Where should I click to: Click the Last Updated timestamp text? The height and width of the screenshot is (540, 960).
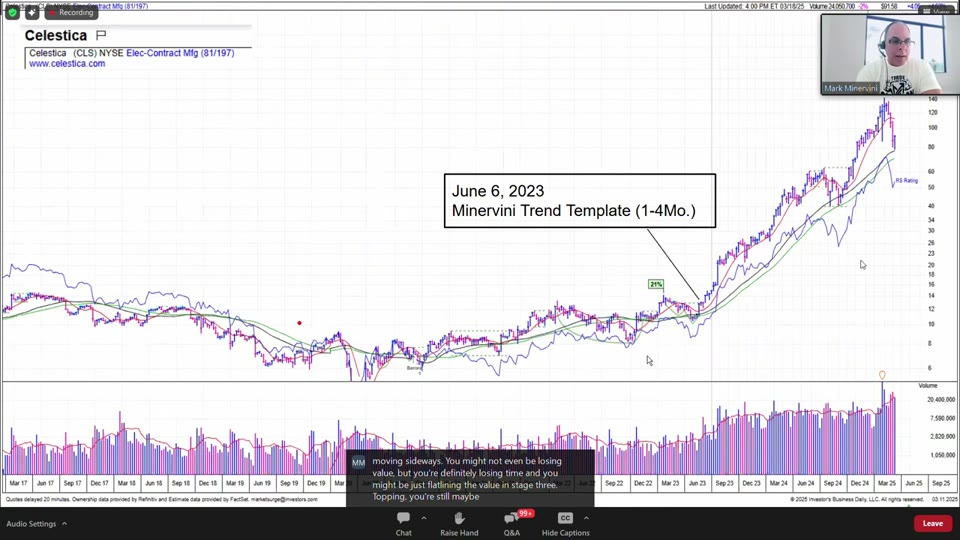coord(754,6)
